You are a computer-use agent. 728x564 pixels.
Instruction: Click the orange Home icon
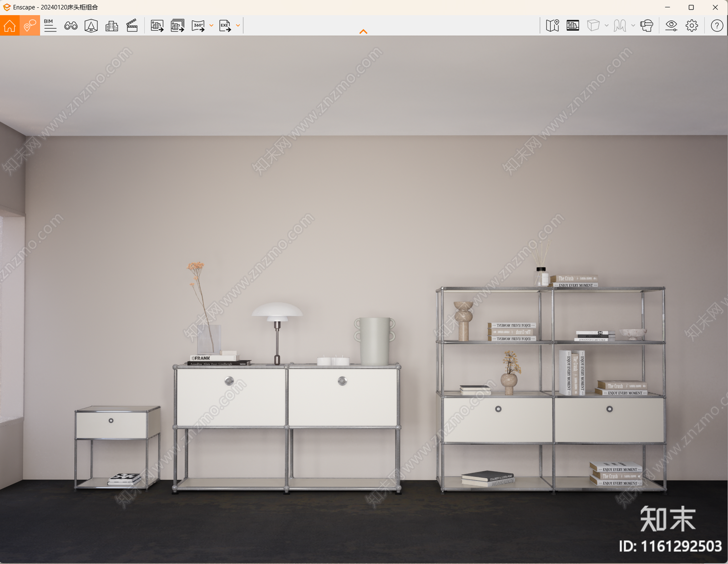click(x=10, y=25)
